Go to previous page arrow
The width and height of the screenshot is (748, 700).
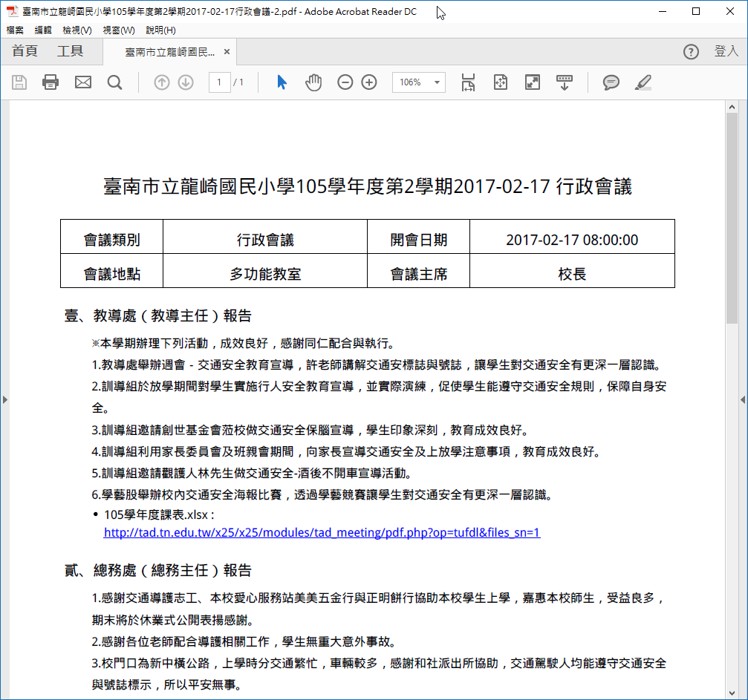click(x=162, y=82)
